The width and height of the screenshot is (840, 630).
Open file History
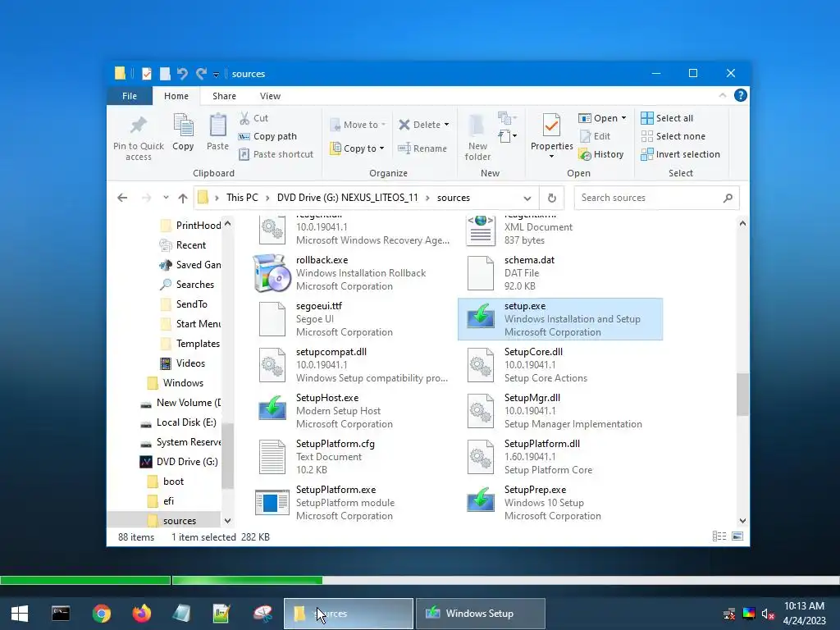(x=601, y=154)
